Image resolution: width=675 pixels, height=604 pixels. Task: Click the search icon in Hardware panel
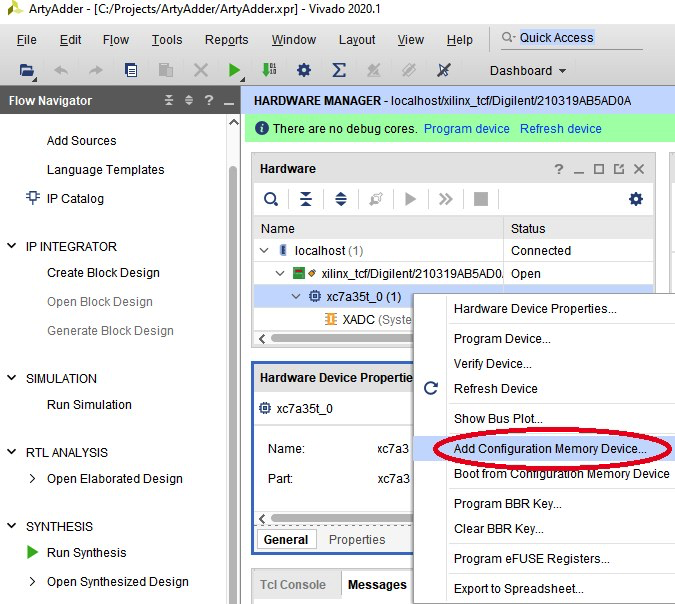click(x=271, y=199)
